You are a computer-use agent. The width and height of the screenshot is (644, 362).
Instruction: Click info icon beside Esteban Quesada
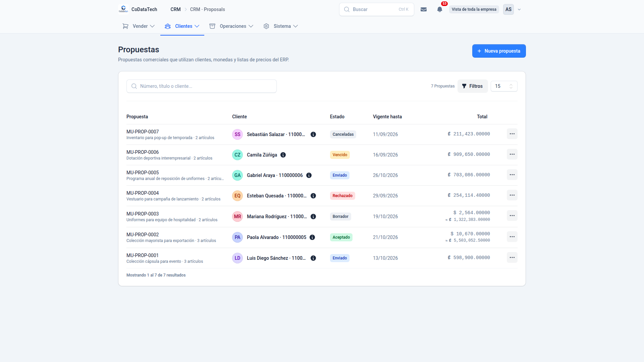click(313, 196)
